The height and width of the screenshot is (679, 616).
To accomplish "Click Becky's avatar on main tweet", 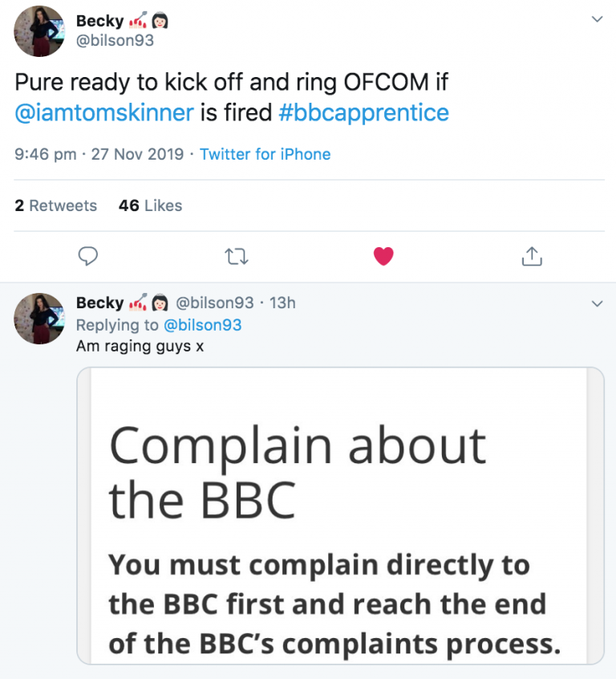I will (39, 30).
